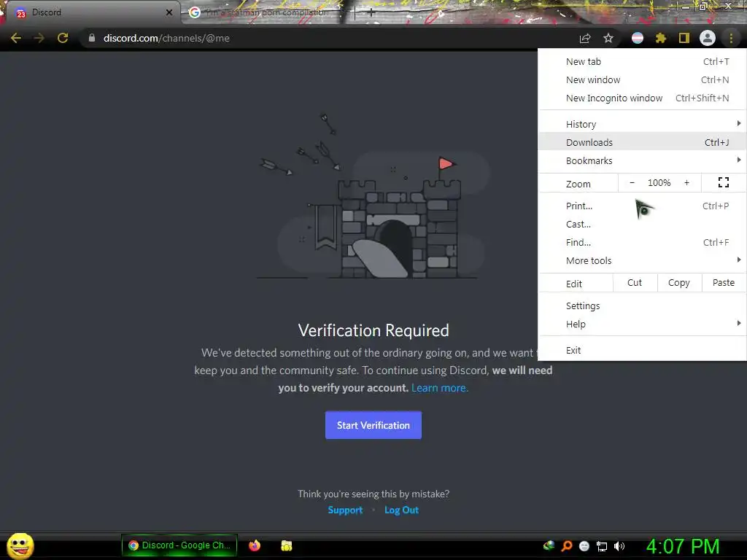
Task: Share this page using the share icon
Action: (585, 39)
